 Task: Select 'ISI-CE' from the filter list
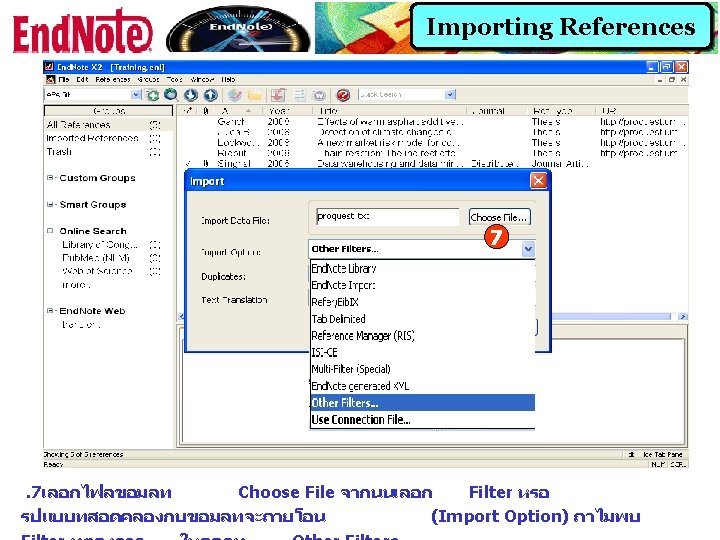(422, 352)
